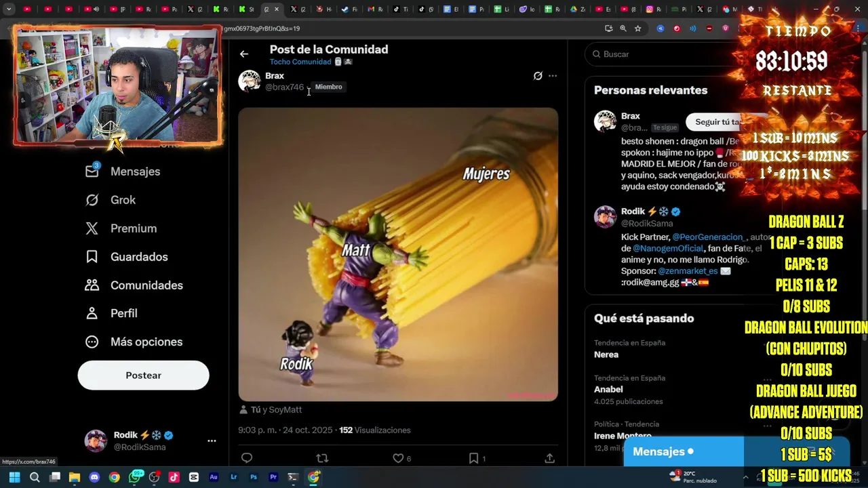Click the @zenmarket_es sponsor link

pyautogui.click(x=688, y=271)
